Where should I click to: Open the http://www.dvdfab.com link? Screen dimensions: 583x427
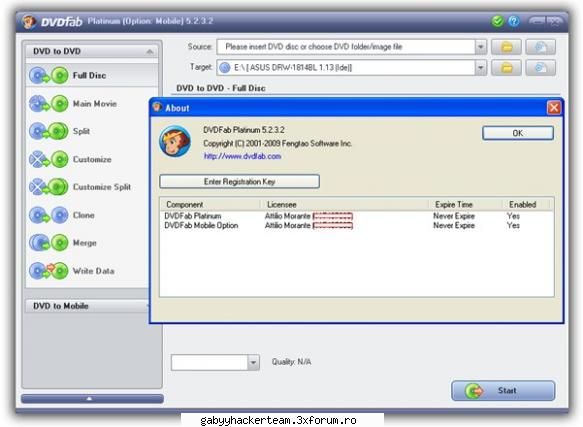click(x=242, y=156)
